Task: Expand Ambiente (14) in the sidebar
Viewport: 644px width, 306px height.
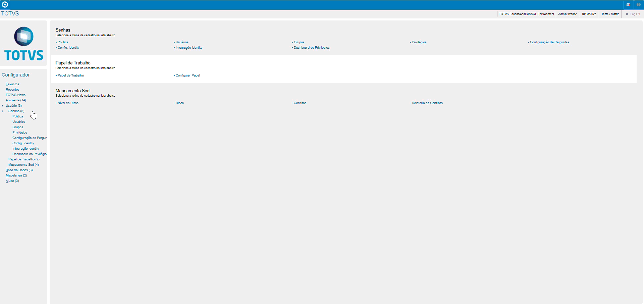Action: coord(16,100)
